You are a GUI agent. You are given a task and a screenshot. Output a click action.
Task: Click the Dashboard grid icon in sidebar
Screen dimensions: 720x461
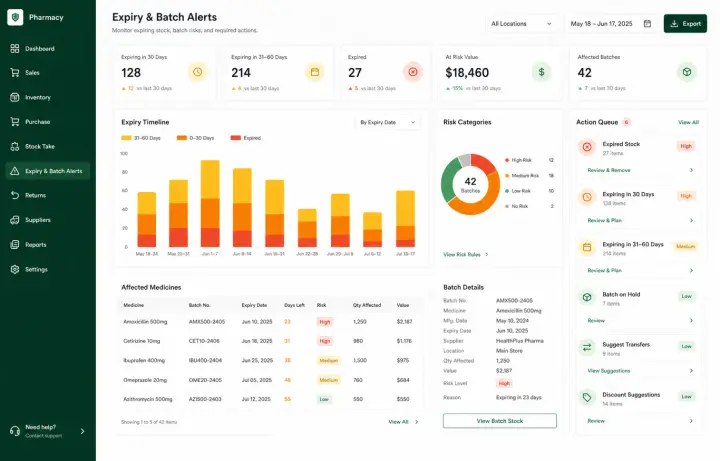[x=15, y=48]
